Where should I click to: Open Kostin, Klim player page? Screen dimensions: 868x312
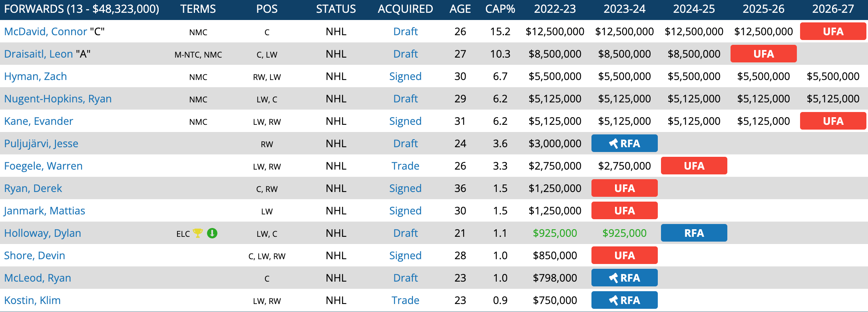click(x=32, y=300)
